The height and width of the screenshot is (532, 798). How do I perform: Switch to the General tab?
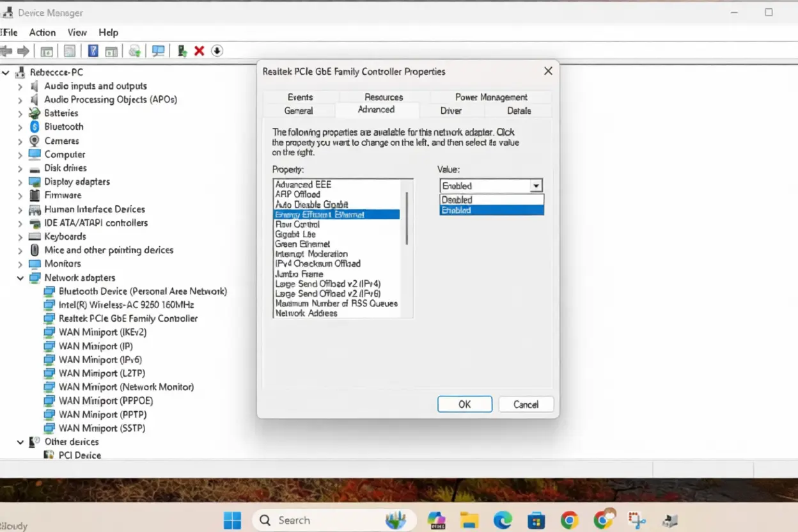[299, 111]
